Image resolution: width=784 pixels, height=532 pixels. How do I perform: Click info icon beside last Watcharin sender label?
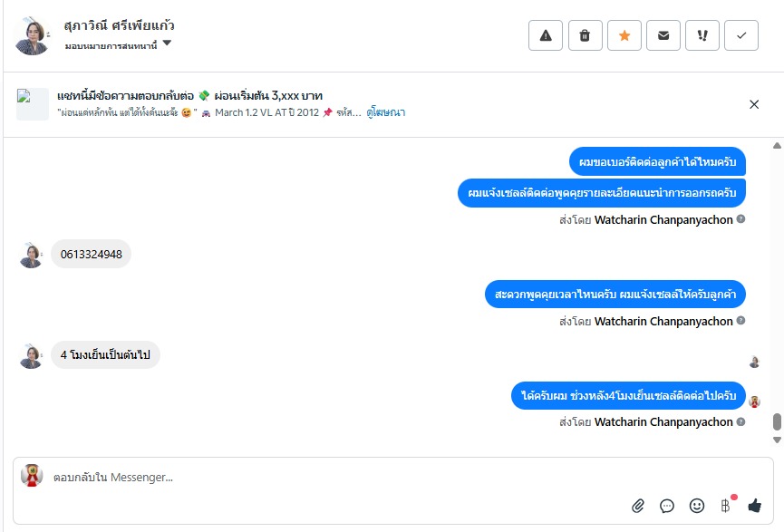[x=741, y=422]
